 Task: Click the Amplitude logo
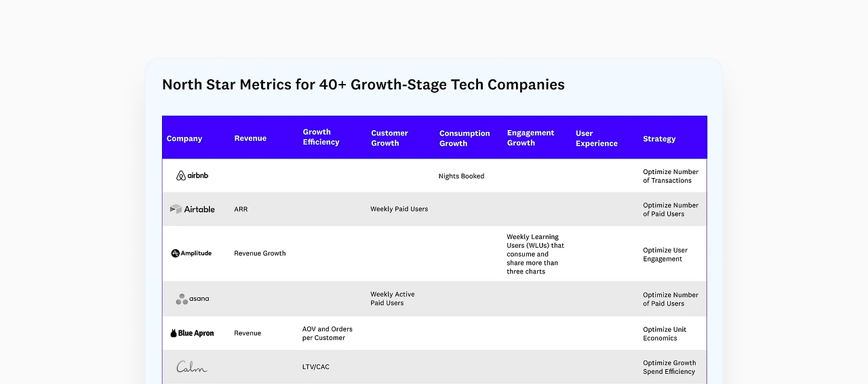191,253
